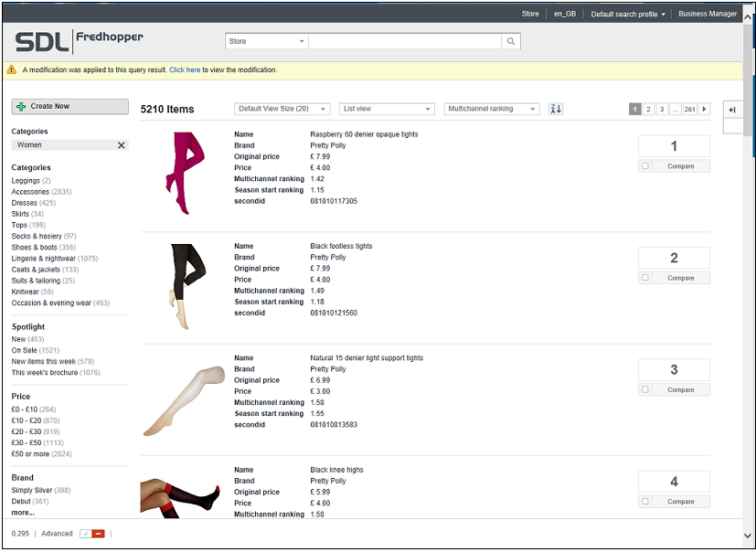Go to page 2
The width and height of the screenshot is (756, 552).
click(x=648, y=109)
